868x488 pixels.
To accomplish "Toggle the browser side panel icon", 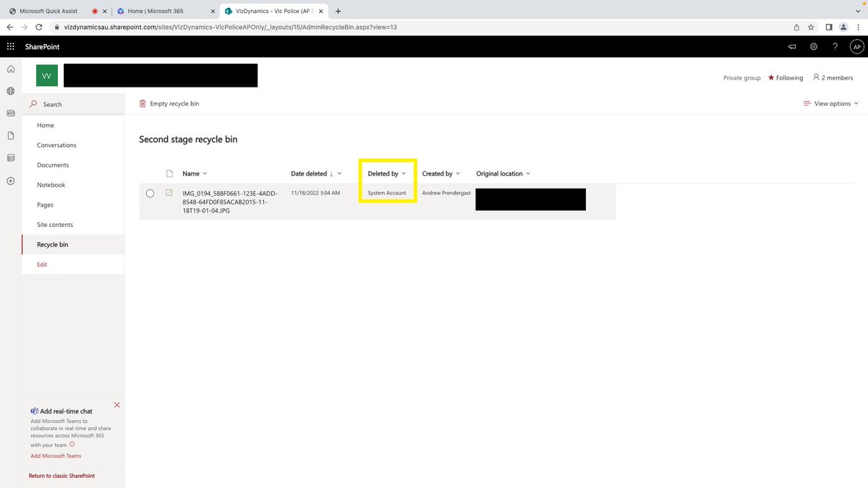I will coord(829,27).
